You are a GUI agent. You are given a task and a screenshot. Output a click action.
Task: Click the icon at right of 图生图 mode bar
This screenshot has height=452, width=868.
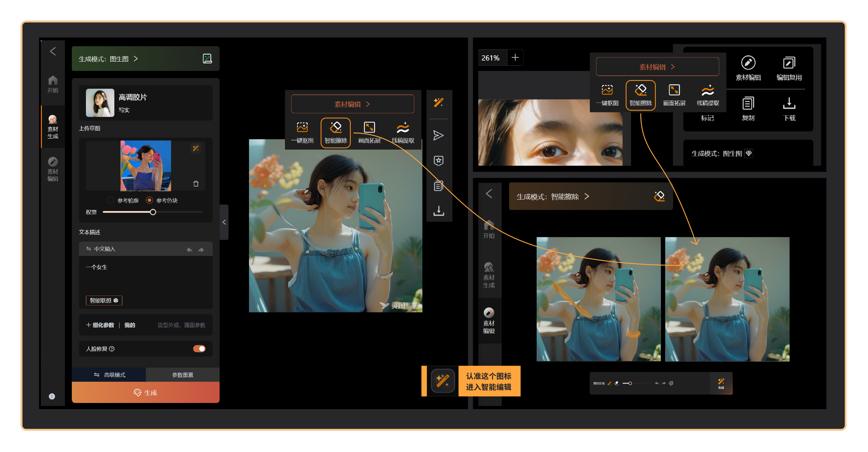tap(207, 59)
